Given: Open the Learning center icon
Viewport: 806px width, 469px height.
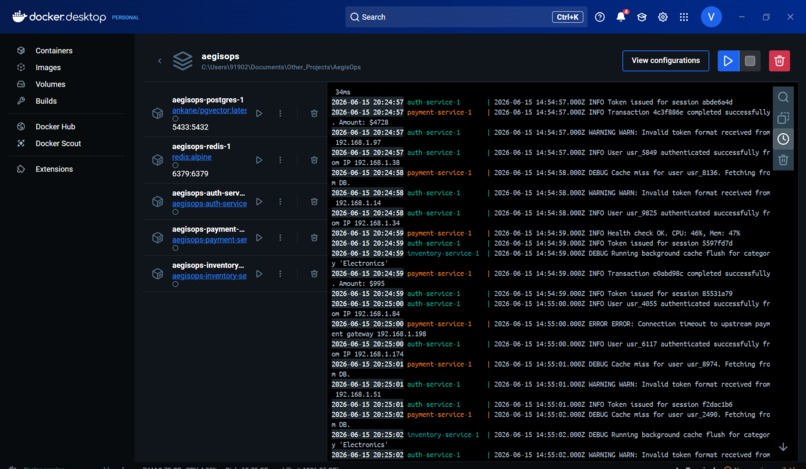Looking at the screenshot, I should coord(642,17).
